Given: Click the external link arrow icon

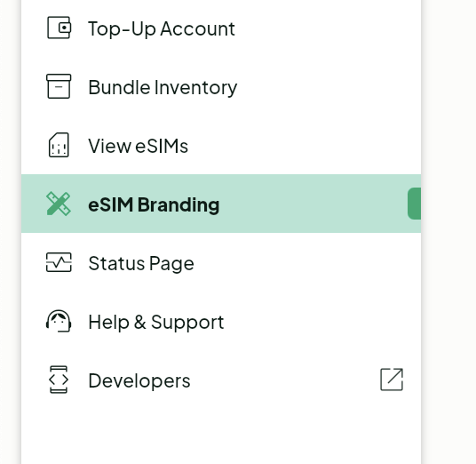Looking at the screenshot, I should 392,380.
